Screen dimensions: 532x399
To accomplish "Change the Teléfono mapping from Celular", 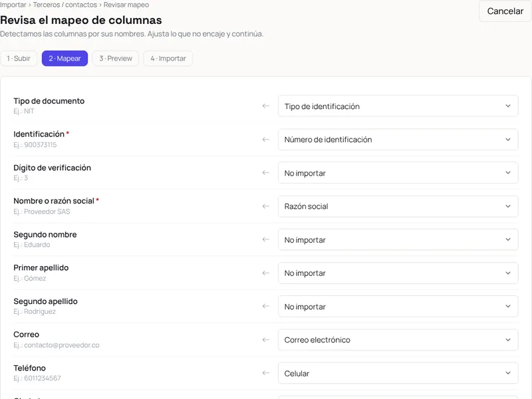I will [x=398, y=373].
